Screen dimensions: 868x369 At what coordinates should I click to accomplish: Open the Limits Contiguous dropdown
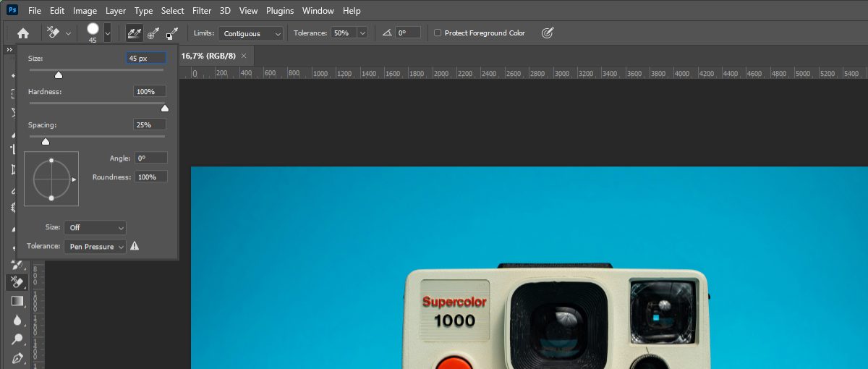251,33
